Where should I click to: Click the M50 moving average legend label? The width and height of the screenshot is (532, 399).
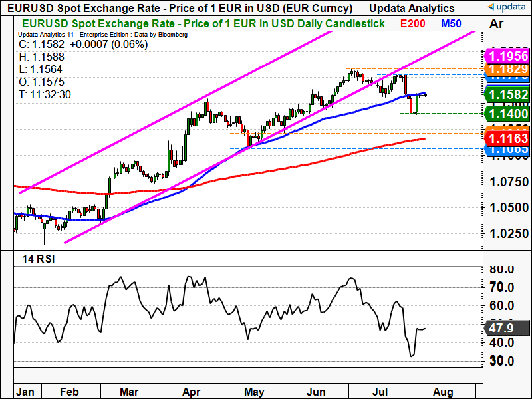(451, 23)
